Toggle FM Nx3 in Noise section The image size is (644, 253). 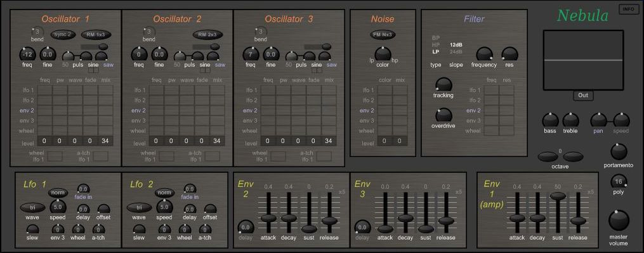tap(383, 34)
